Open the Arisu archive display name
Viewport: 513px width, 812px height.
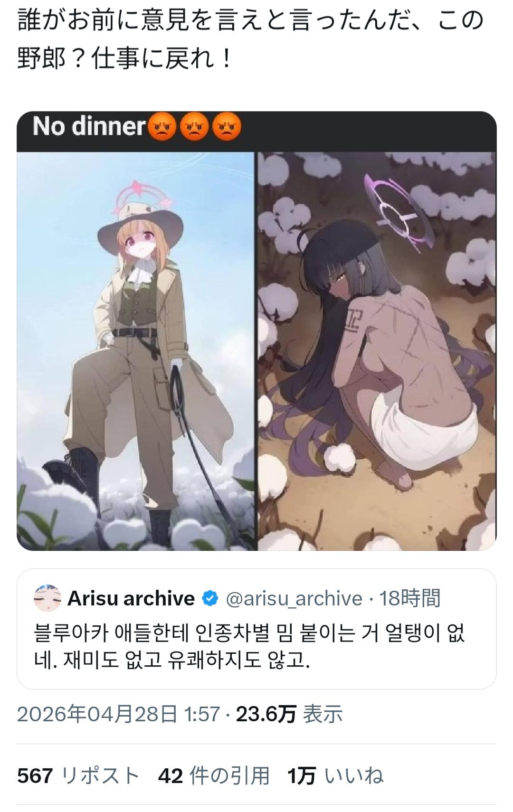[131, 598]
